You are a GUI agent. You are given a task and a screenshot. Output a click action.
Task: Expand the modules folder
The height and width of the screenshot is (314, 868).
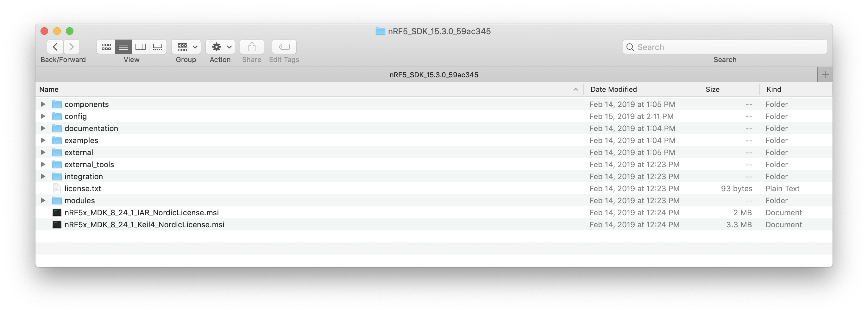click(43, 200)
